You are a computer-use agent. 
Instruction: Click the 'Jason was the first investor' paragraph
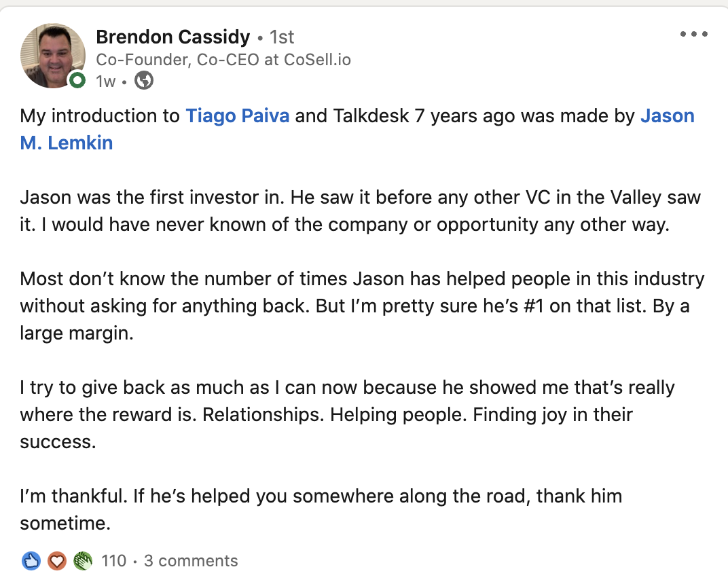(361, 211)
